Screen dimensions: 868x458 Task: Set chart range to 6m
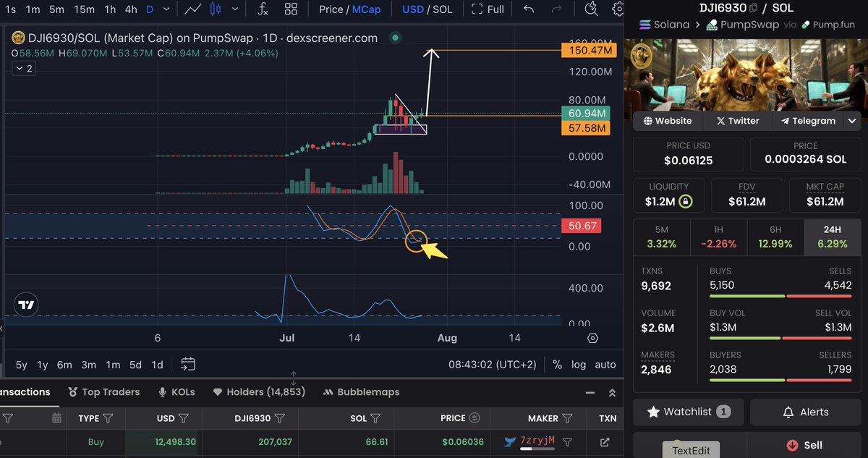pyautogui.click(x=64, y=365)
